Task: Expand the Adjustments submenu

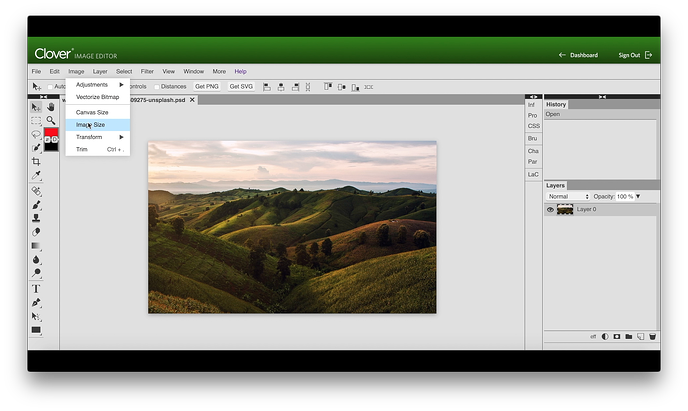Action: click(98, 85)
